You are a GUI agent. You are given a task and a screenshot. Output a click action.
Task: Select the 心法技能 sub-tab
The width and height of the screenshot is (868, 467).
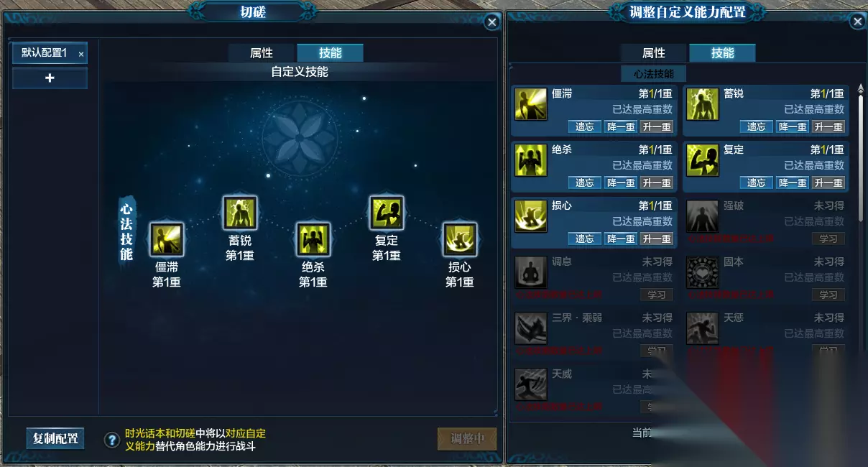[654, 74]
